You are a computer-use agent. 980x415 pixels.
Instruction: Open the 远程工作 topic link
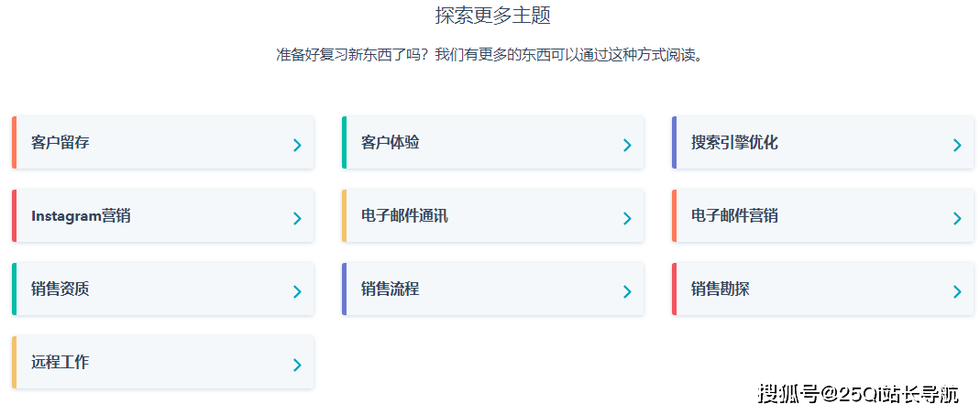[x=60, y=362]
